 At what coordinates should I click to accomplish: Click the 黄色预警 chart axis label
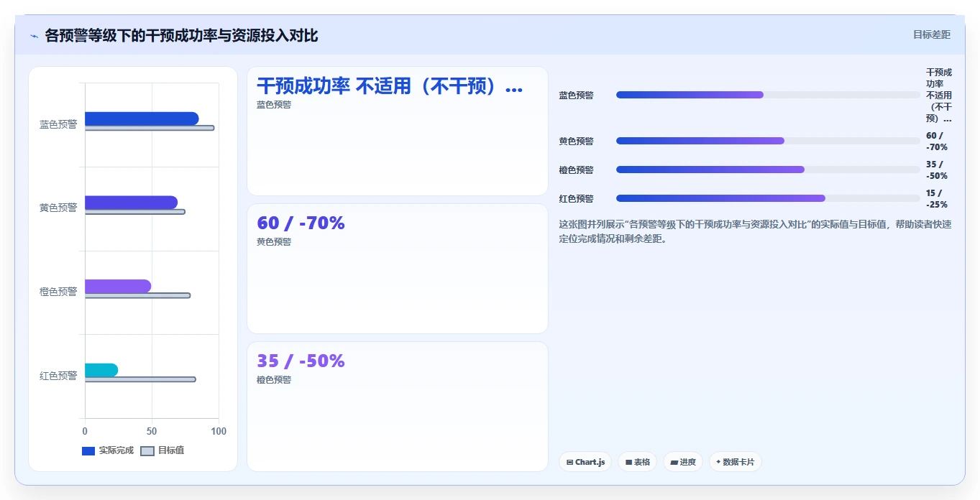(58, 208)
